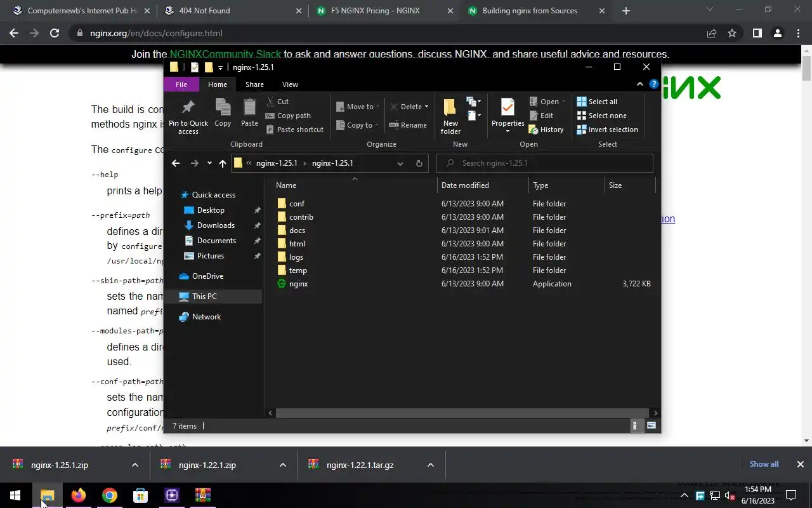
Task: Switch to 404 Not Found tab
Action: [233, 11]
